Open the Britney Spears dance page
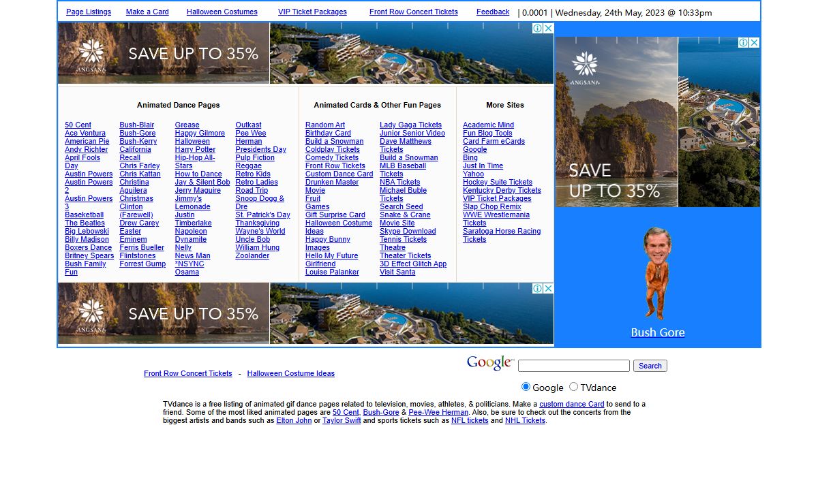The image size is (818, 504). pyautogui.click(x=89, y=255)
